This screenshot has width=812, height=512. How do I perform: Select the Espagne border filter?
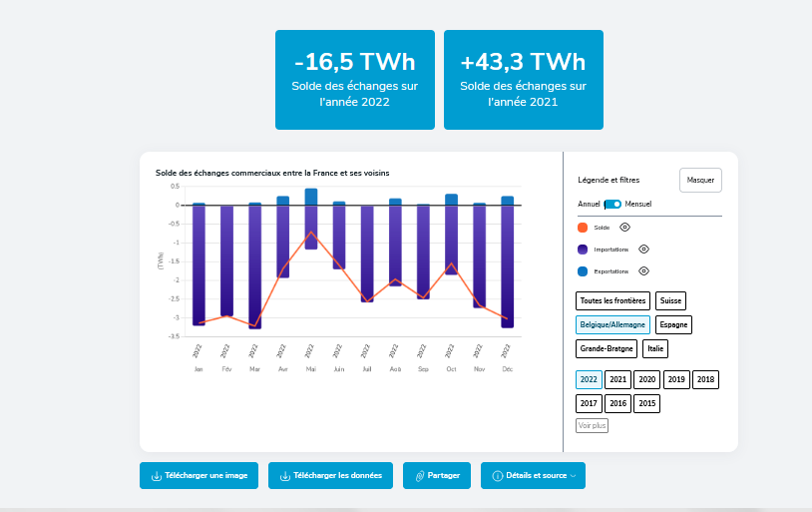point(673,325)
